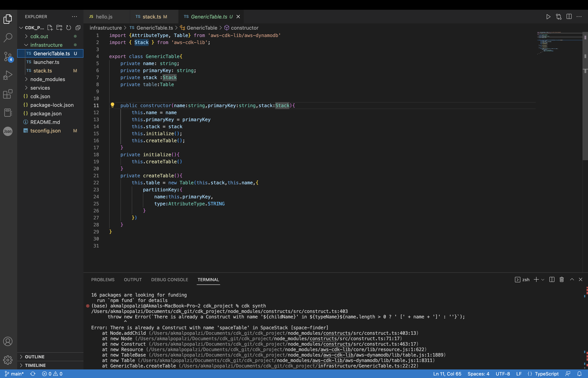Click main* branch in status bar
Viewport: 588px width, 378px height.
pyautogui.click(x=14, y=374)
